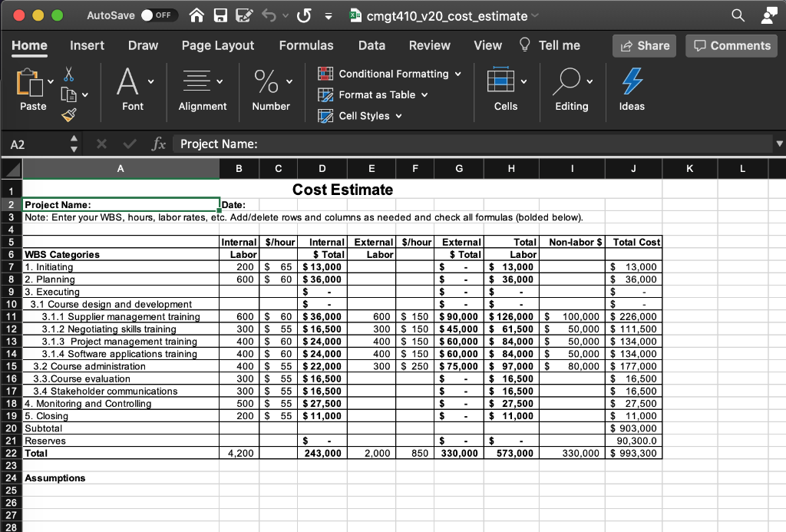Select column H header
Viewport: 786px width, 532px height.
coord(511,168)
